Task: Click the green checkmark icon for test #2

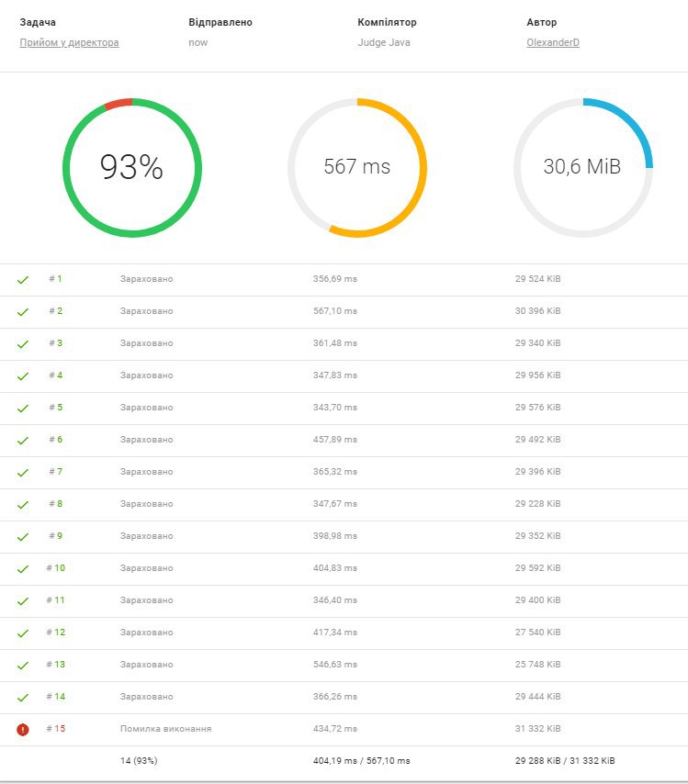Action: (23, 311)
